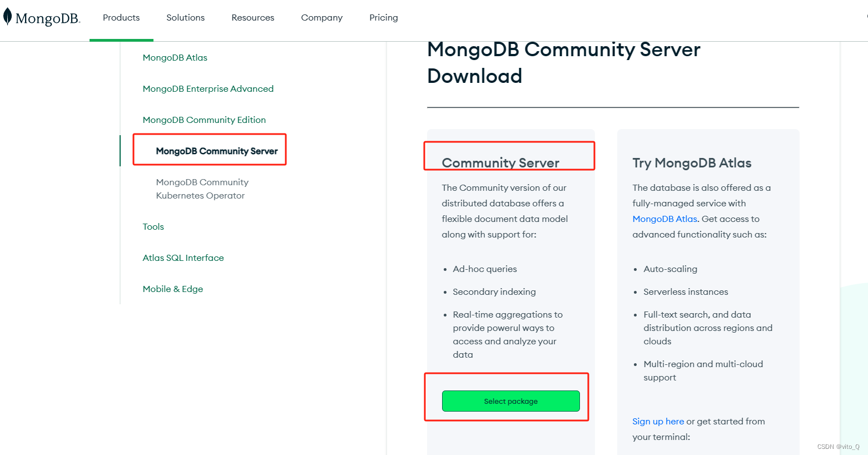Click the Community Server card title

[x=500, y=162]
